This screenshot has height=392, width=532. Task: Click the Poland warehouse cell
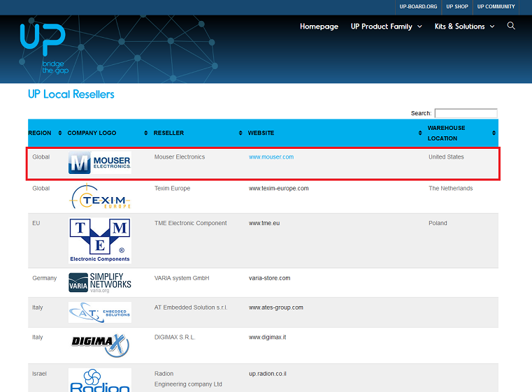(438, 223)
